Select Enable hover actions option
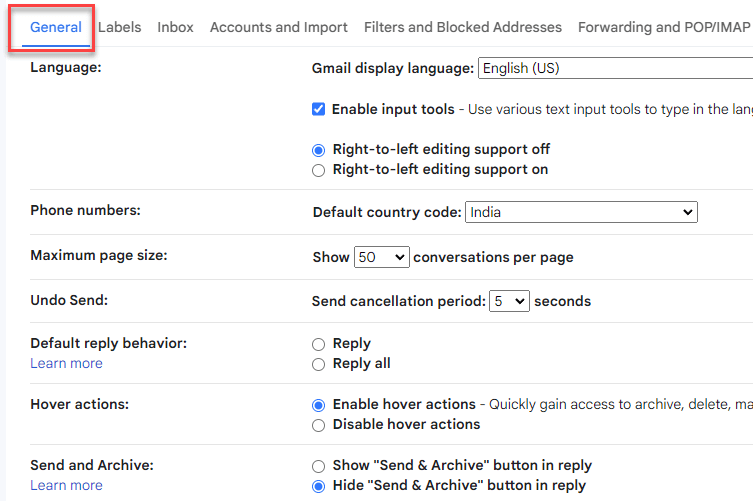The height and width of the screenshot is (501, 753). (319, 405)
